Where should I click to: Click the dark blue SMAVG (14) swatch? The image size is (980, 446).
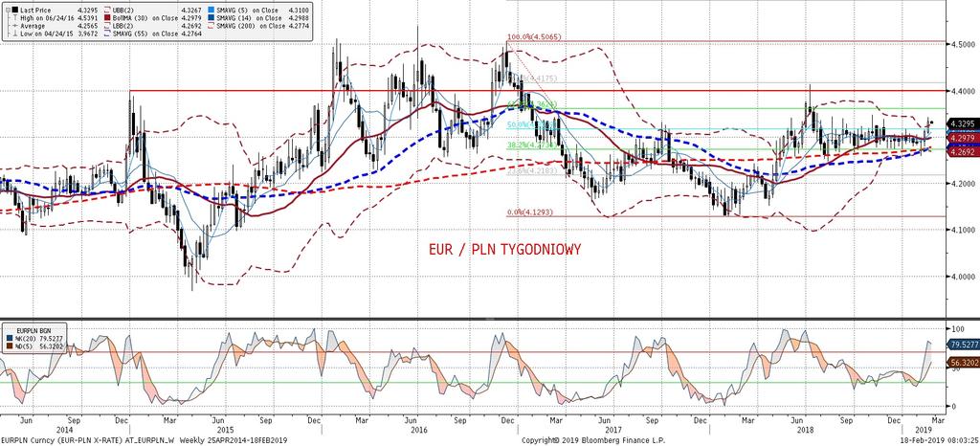(212, 18)
